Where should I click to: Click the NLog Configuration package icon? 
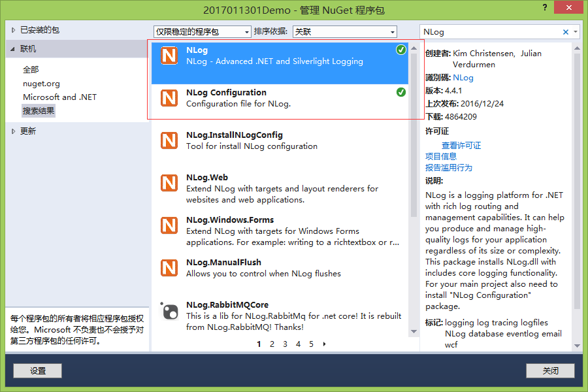[169, 98]
